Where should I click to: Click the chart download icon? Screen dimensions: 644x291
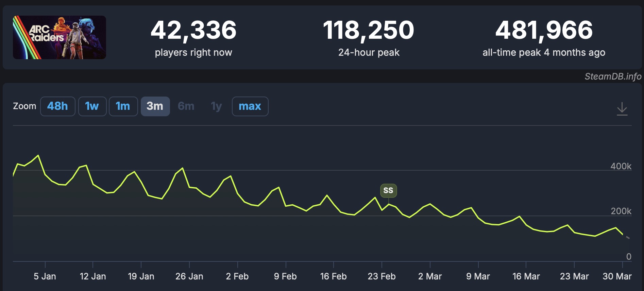(x=622, y=109)
